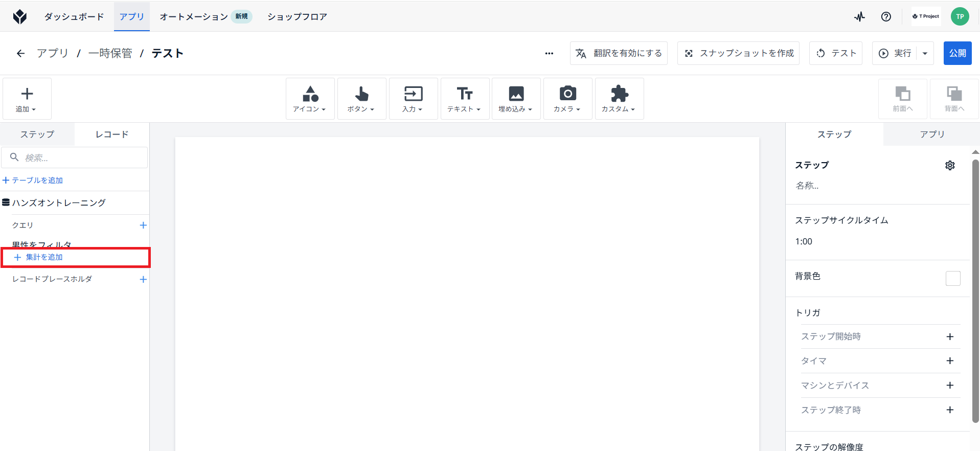Click 集計を追加 link
Image resolution: width=980 pixels, height=451 pixels.
(x=39, y=257)
